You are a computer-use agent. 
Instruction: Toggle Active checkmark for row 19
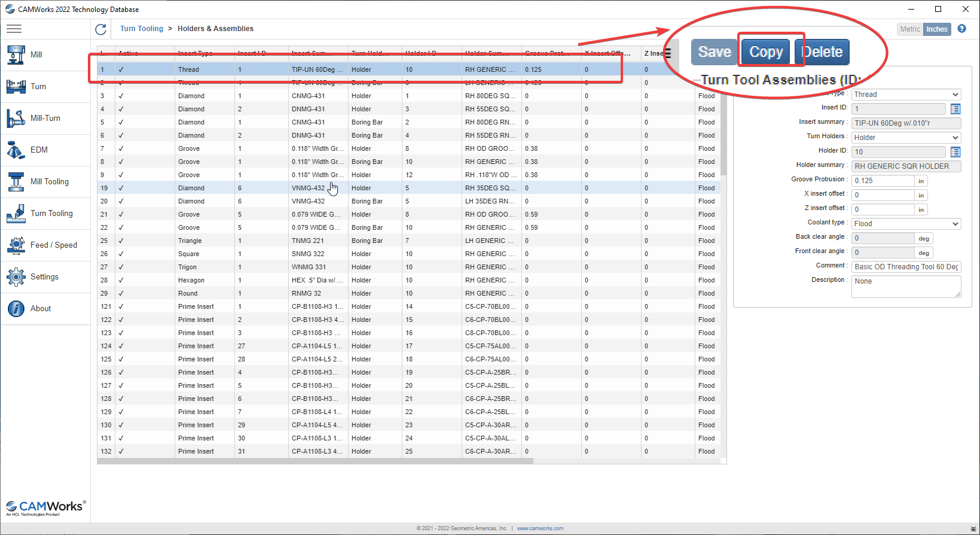point(121,188)
